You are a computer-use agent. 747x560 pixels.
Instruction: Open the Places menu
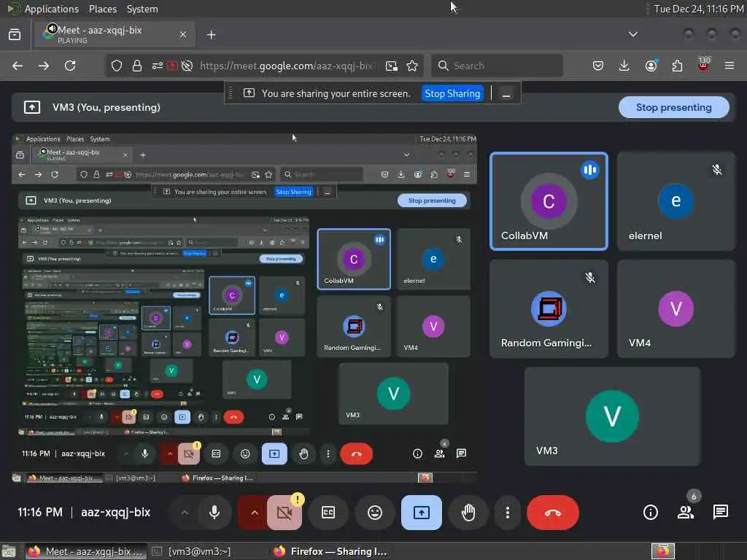coord(102,9)
